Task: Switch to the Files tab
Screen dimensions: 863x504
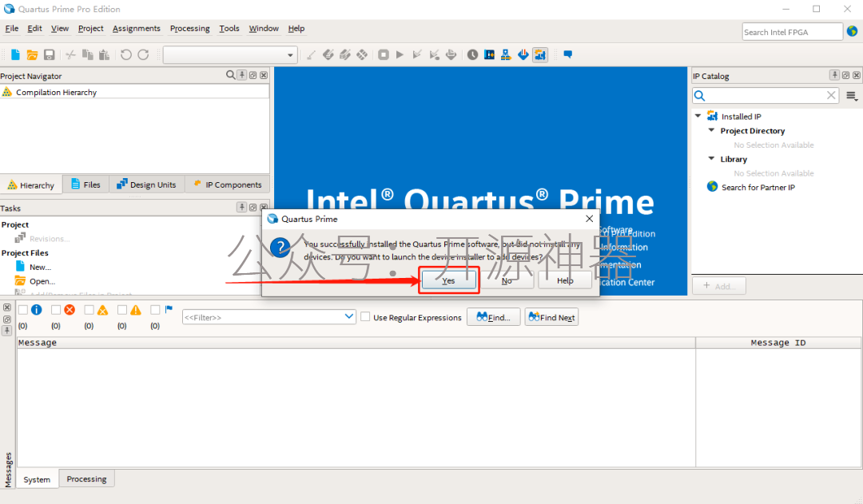Action: click(x=86, y=185)
